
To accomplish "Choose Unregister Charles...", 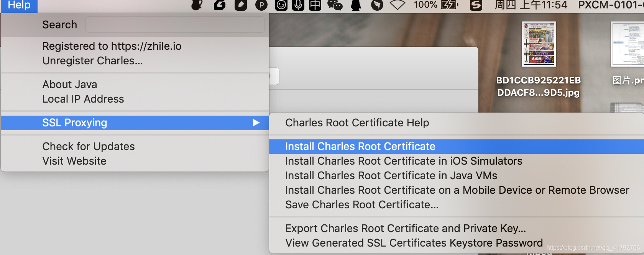I will (92, 60).
